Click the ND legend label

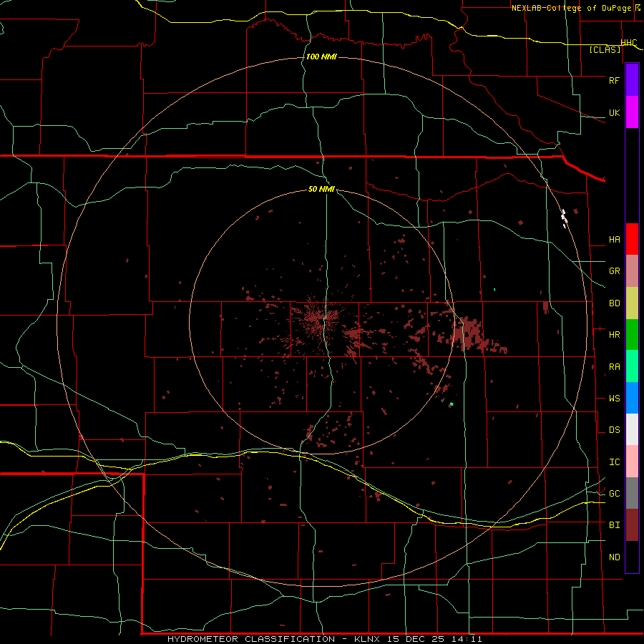(x=615, y=557)
